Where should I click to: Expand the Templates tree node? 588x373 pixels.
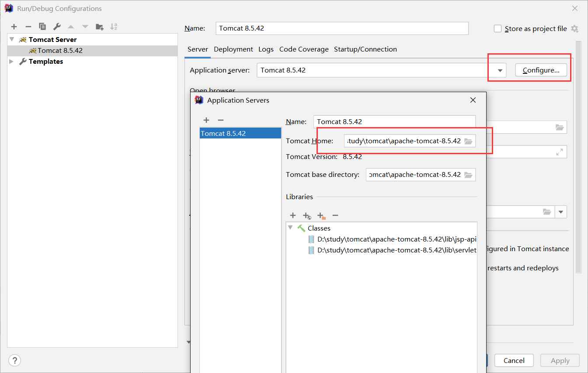(12, 62)
